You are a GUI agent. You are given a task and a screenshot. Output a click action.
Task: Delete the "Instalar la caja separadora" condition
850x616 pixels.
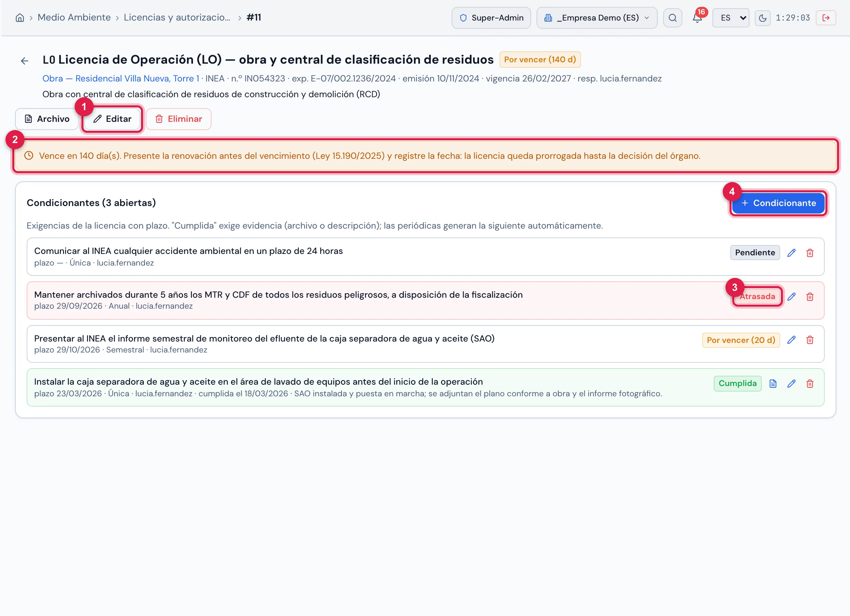(810, 384)
